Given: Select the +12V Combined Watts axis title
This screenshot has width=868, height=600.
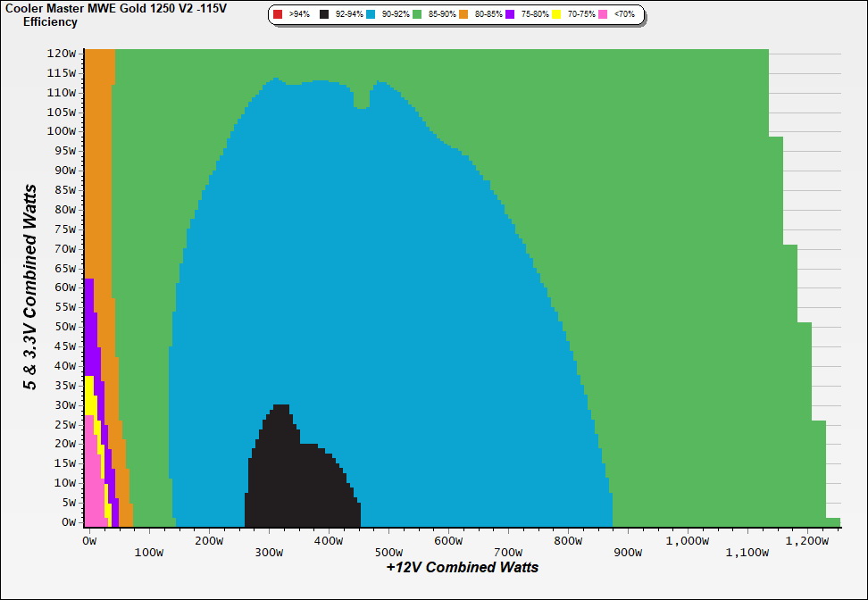Looking at the screenshot, I should (x=462, y=567).
